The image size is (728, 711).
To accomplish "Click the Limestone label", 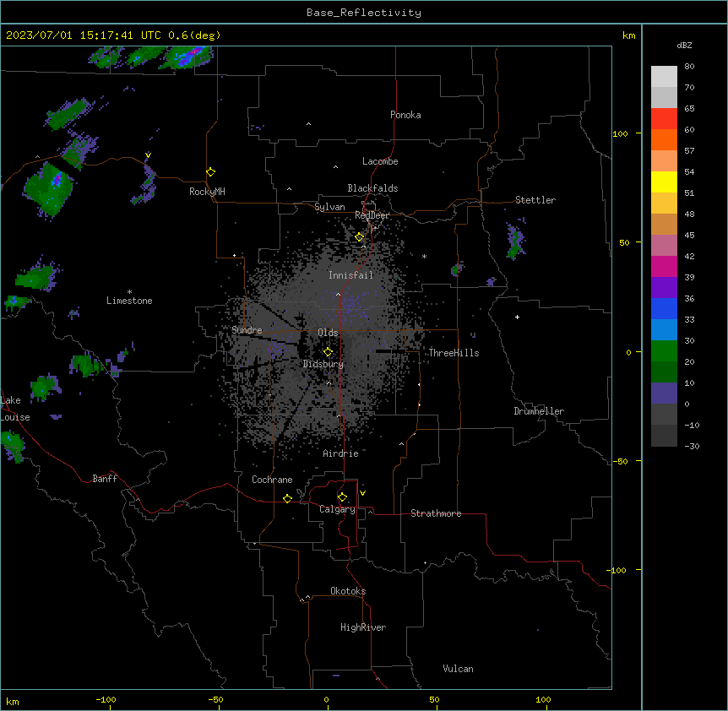I will [129, 301].
